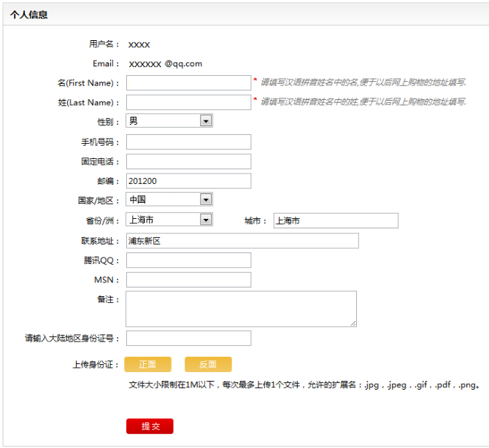Click the 固定电话 landline field
Image resolution: width=489 pixels, height=448 pixels.
[x=188, y=161]
